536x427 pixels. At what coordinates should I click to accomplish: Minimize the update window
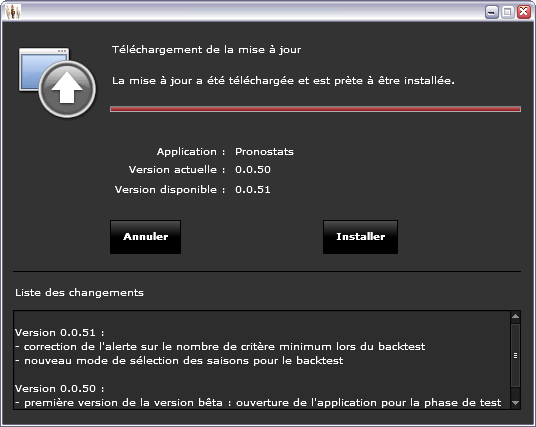tap(492, 12)
